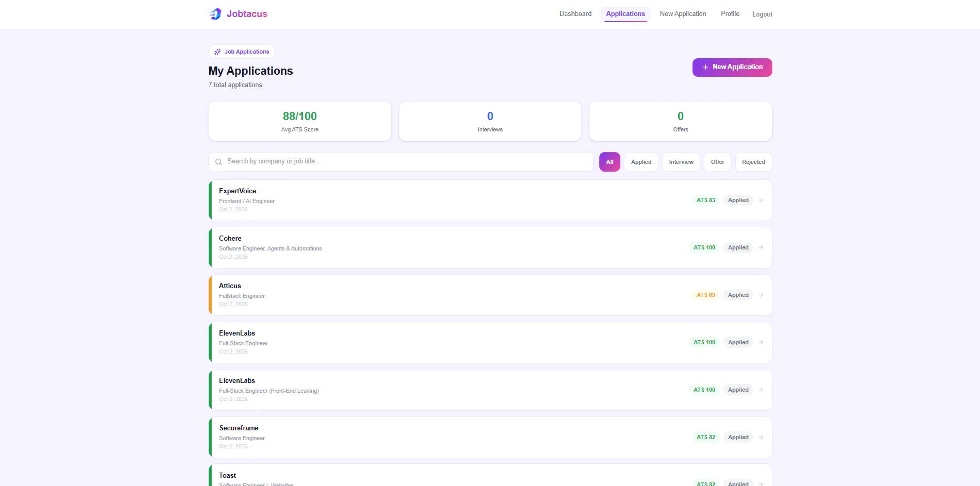Click the magnifier icon in search bar
Viewport: 980px width, 486px height.
218,162
